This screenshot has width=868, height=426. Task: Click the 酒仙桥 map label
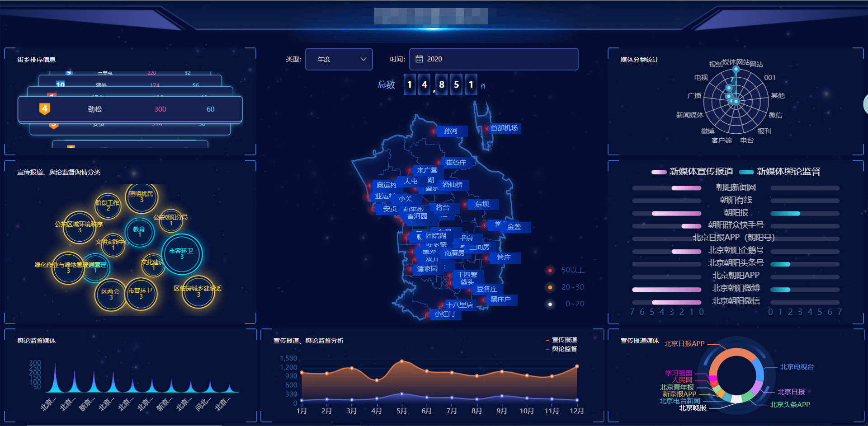[x=452, y=185]
